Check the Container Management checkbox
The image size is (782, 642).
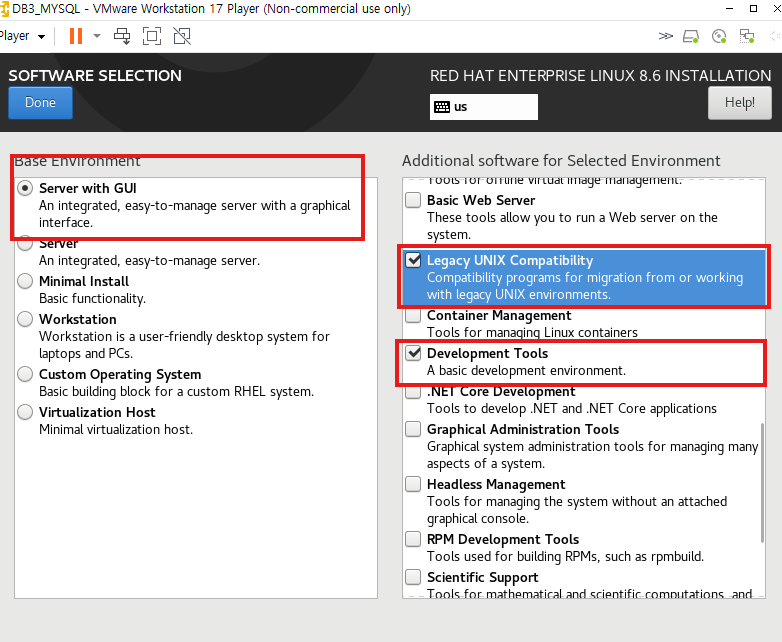413,315
